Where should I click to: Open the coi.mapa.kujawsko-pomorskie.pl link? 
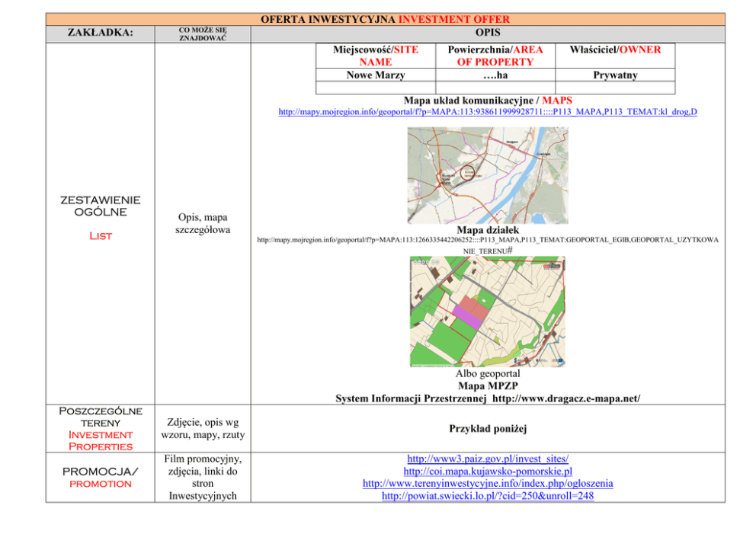[488, 472]
